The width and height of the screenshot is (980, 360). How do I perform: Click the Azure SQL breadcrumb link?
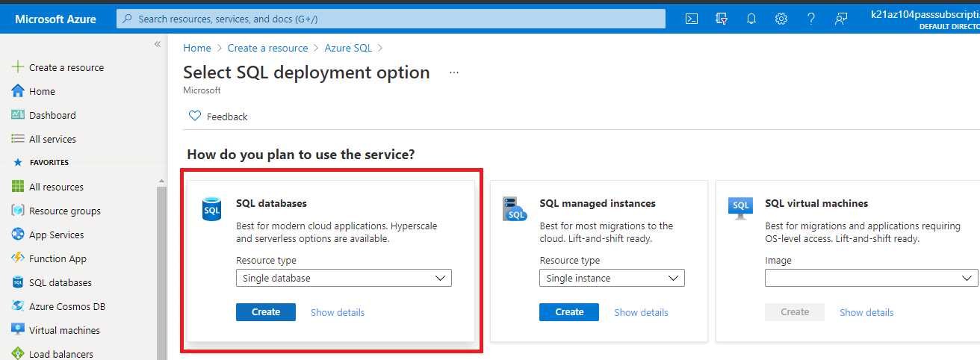pyautogui.click(x=348, y=48)
